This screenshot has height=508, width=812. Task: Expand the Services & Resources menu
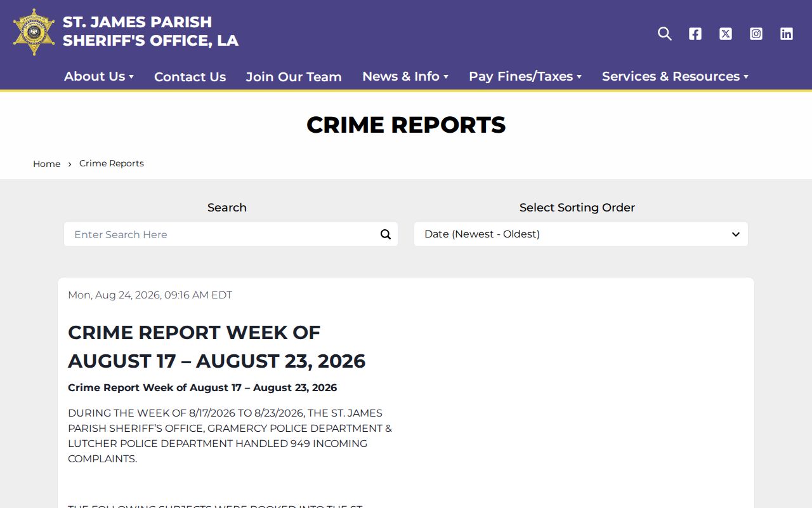pos(676,76)
